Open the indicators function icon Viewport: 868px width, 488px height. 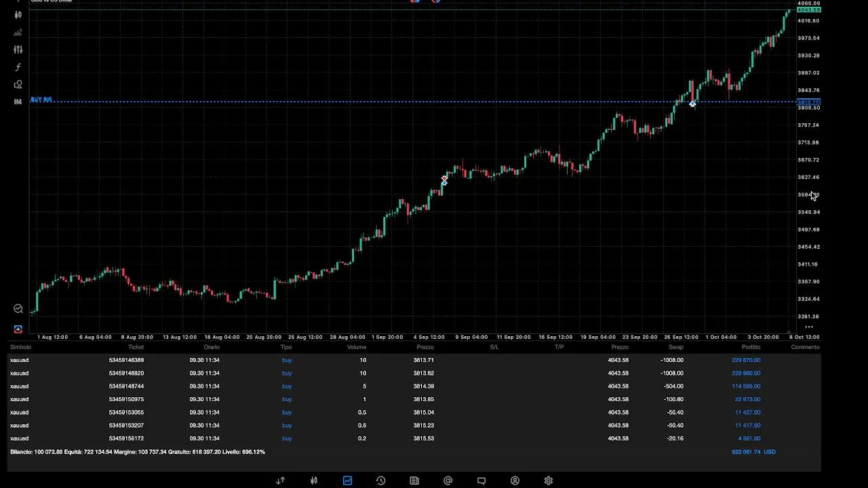click(18, 67)
